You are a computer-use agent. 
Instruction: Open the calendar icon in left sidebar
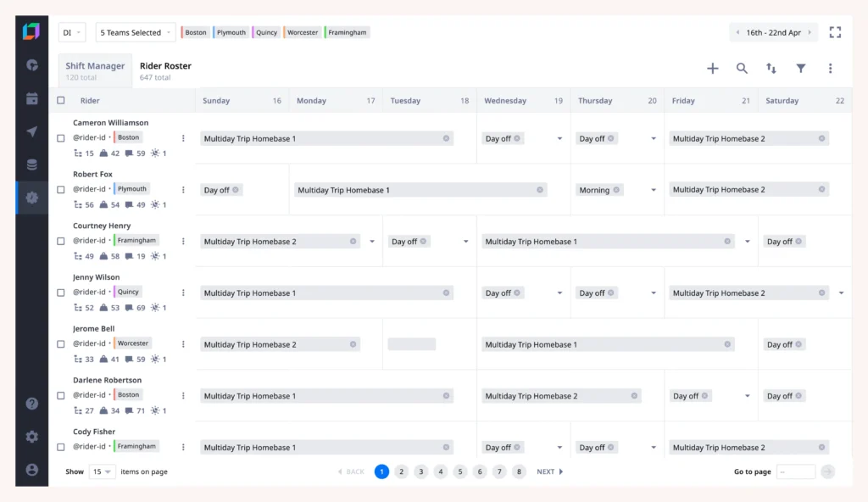coord(31,98)
